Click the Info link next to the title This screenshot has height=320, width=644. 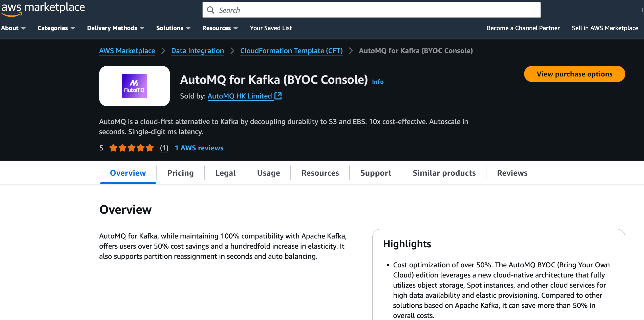[x=378, y=82]
